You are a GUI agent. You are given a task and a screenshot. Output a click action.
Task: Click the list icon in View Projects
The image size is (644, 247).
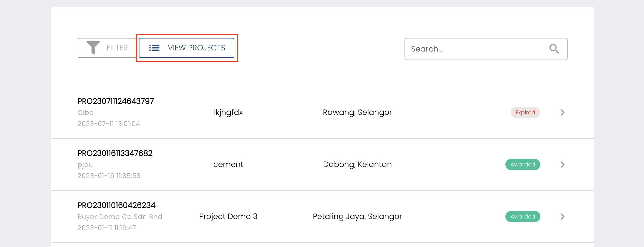(x=154, y=48)
